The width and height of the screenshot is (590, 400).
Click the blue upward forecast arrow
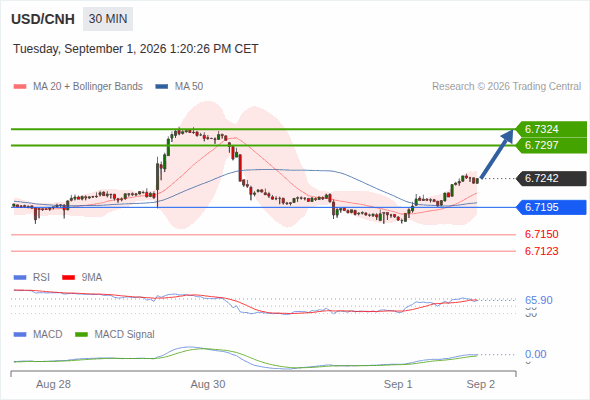click(497, 154)
